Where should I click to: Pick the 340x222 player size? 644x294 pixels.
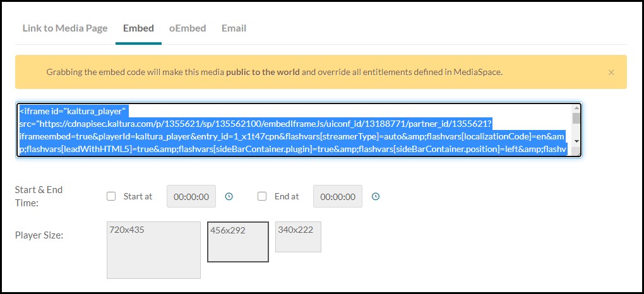point(298,237)
